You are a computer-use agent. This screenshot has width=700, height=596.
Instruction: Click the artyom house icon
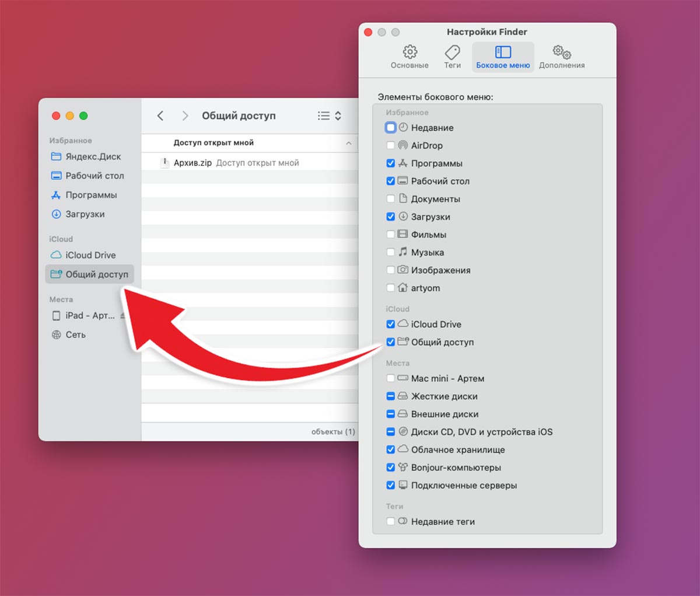403,287
